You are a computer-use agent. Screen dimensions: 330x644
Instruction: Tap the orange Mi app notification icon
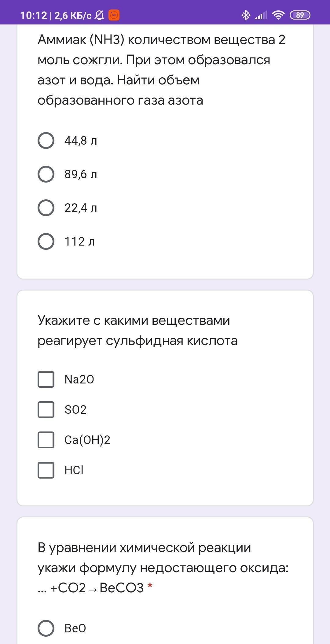click(x=114, y=15)
